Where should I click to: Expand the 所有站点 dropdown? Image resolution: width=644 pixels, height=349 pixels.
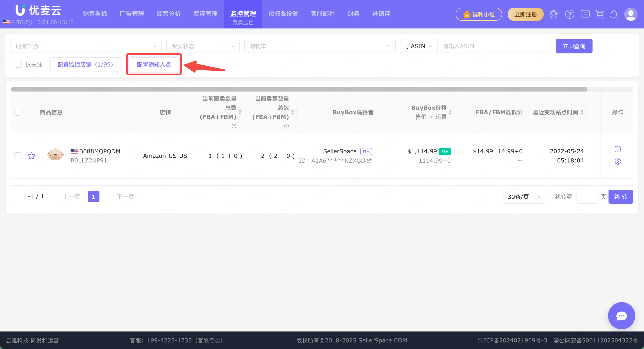pyautogui.click(x=86, y=46)
